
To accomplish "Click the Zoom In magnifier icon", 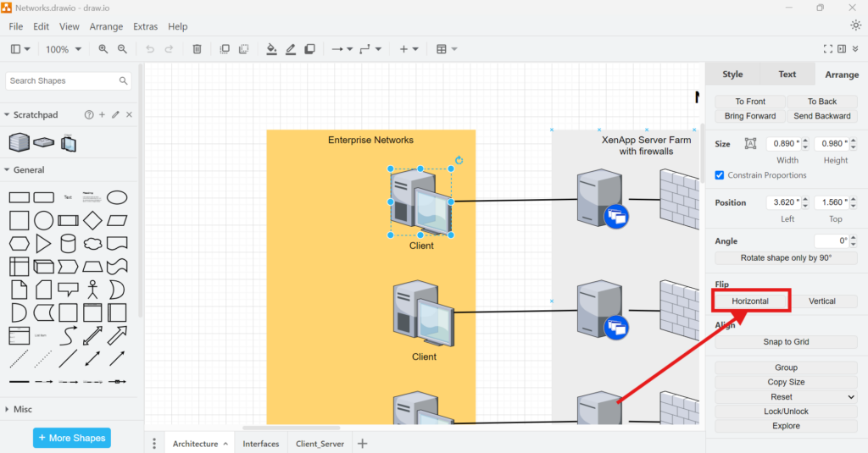I will click(x=103, y=49).
